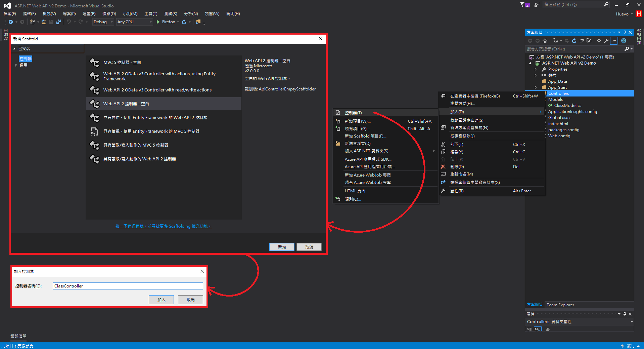Click the search magnifier in Solution Explorer

(x=627, y=49)
